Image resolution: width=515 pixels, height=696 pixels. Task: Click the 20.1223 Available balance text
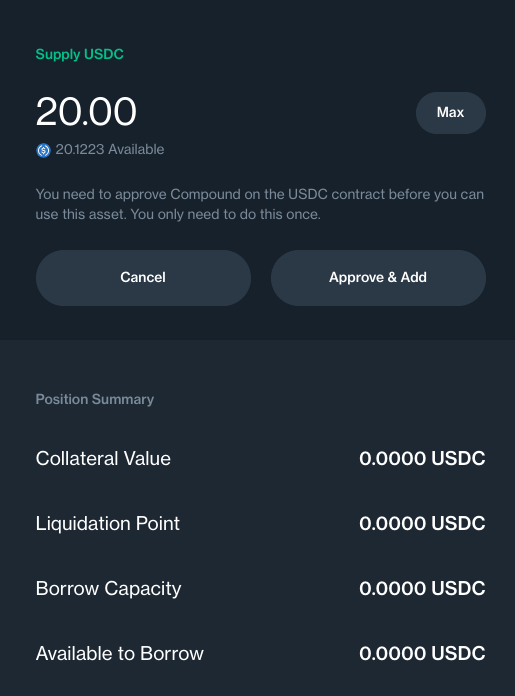pyautogui.click(x=110, y=150)
